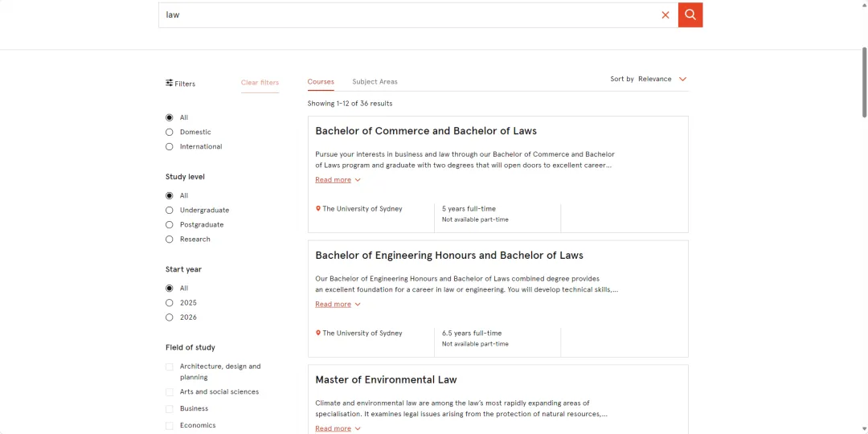This screenshot has height=434, width=868.
Task: Tick the Business field of study checkbox
Action: coord(170,409)
